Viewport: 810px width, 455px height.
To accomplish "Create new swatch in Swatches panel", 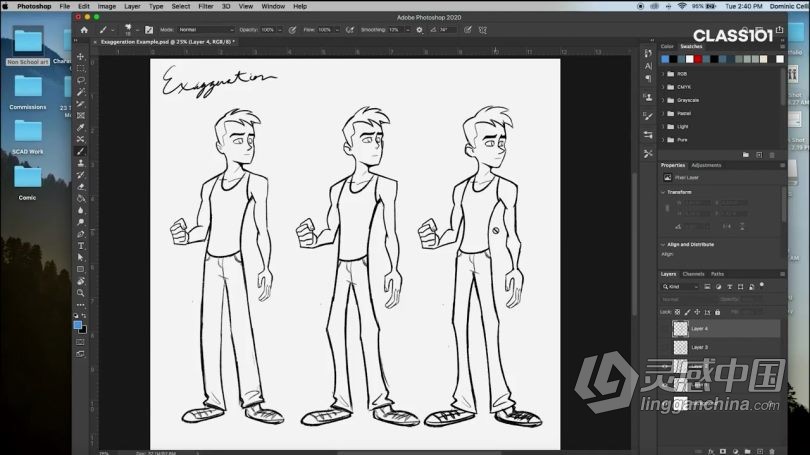I will click(759, 155).
